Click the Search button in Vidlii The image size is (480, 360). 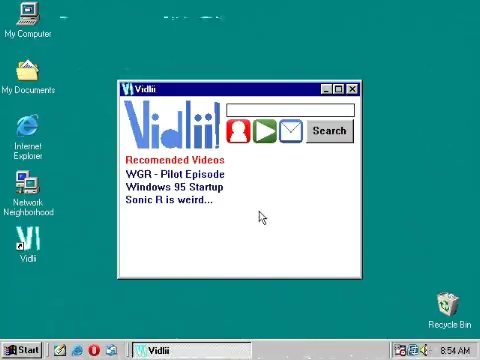[x=330, y=131]
